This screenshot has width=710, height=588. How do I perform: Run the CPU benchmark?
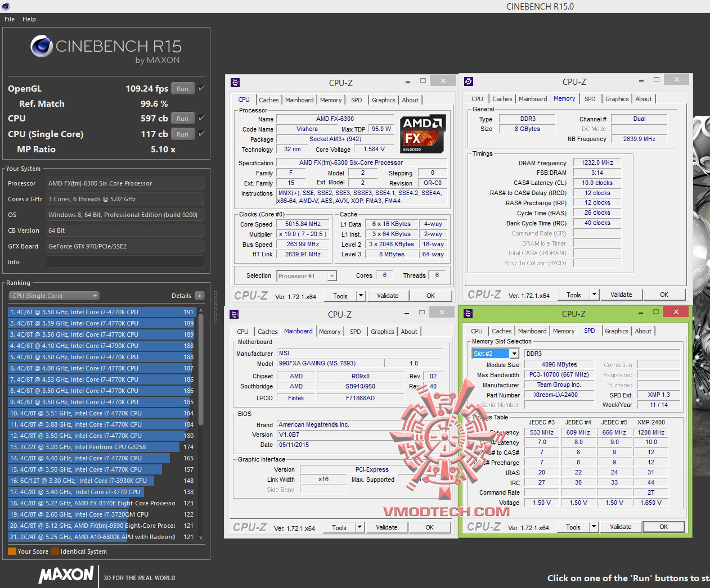point(183,118)
